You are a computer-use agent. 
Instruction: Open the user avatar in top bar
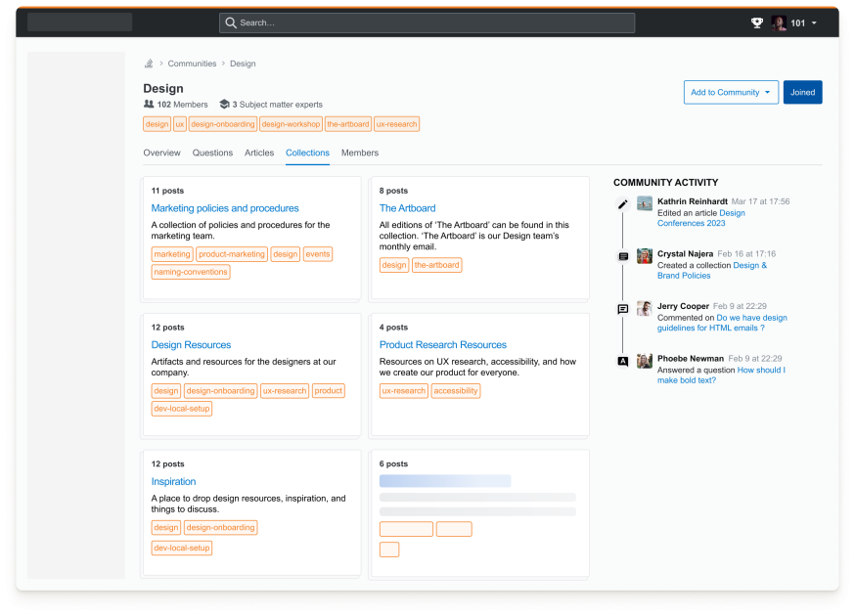(x=778, y=22)
